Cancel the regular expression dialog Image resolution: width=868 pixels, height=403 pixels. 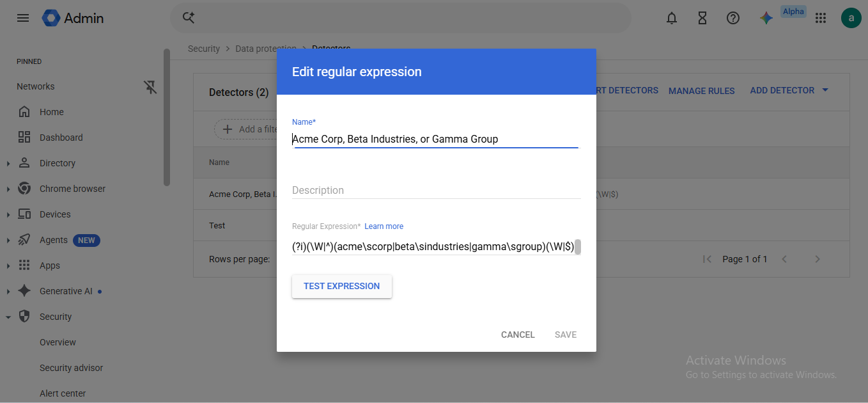(518, 335)
